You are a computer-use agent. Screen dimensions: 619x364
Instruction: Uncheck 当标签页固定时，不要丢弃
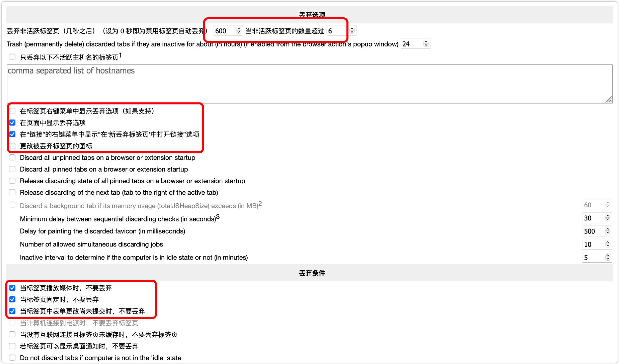[12, 299]
